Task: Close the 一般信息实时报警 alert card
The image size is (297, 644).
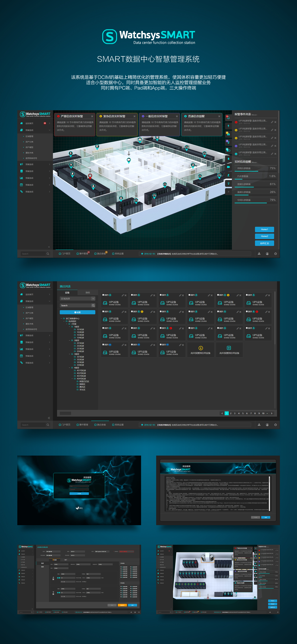Action: click(177, 116)
